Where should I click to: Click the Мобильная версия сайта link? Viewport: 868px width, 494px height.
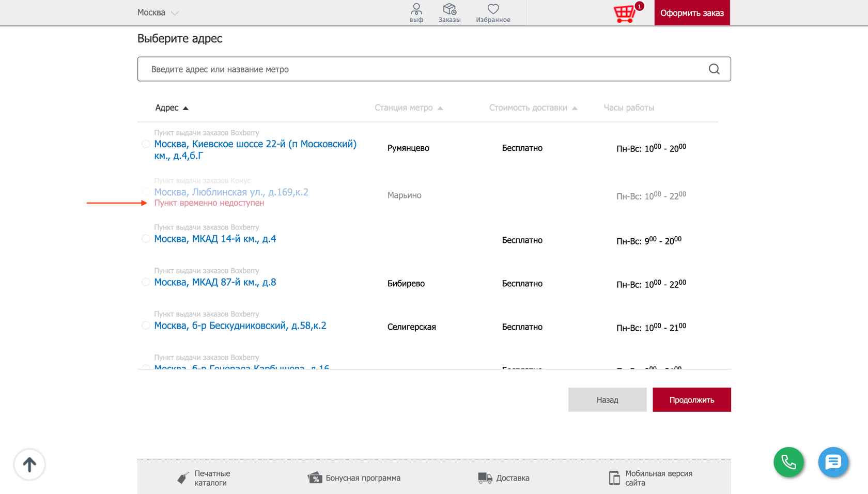[659, 478]
